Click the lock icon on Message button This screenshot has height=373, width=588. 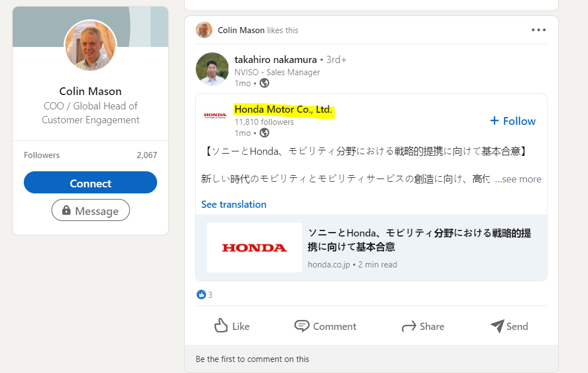pos(66,211)
